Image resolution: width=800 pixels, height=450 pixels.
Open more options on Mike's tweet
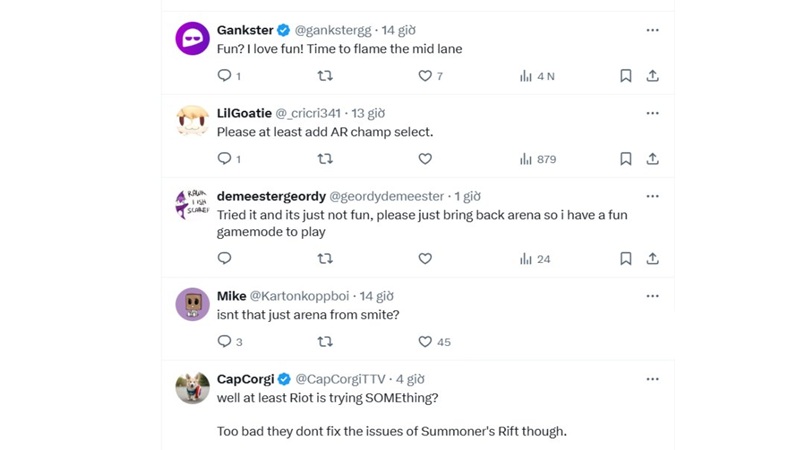pyautogui.click(x=652, y=296)
